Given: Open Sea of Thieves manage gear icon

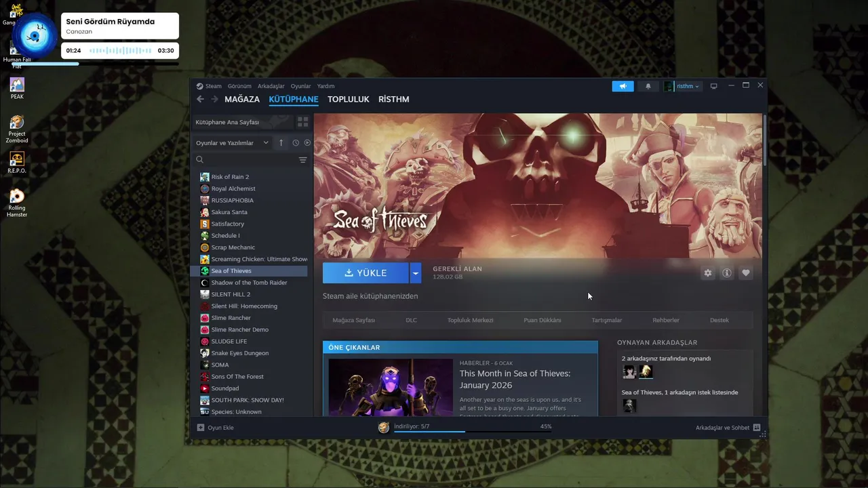Looking at the screenshot, I should pyautogui.click(x=708, y=272).
